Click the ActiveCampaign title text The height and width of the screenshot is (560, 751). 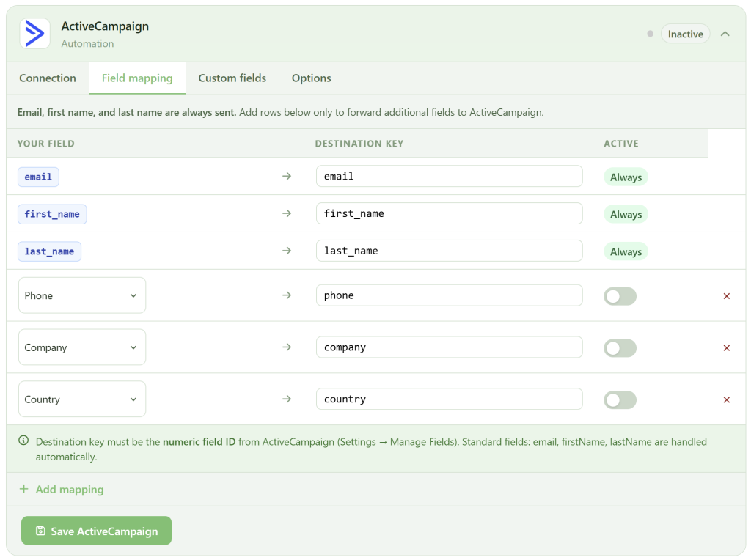105,26
